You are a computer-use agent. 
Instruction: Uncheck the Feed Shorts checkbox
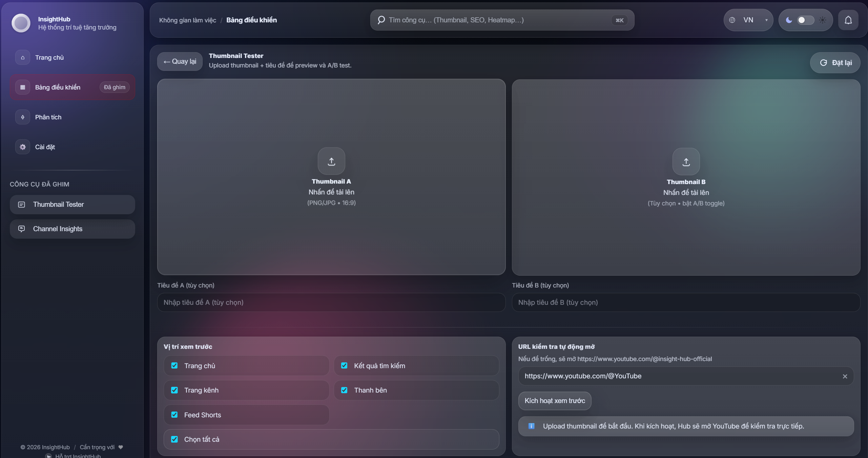coord(174,415)
